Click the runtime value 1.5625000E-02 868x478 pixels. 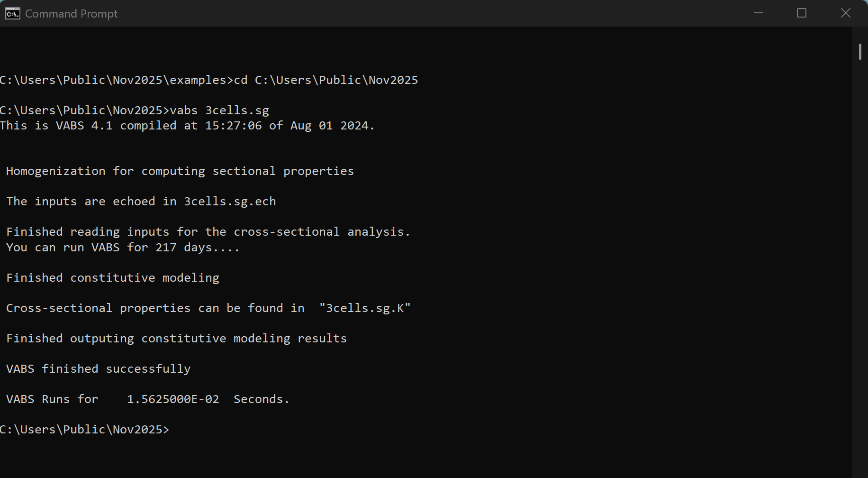click(x=173, y=399)
